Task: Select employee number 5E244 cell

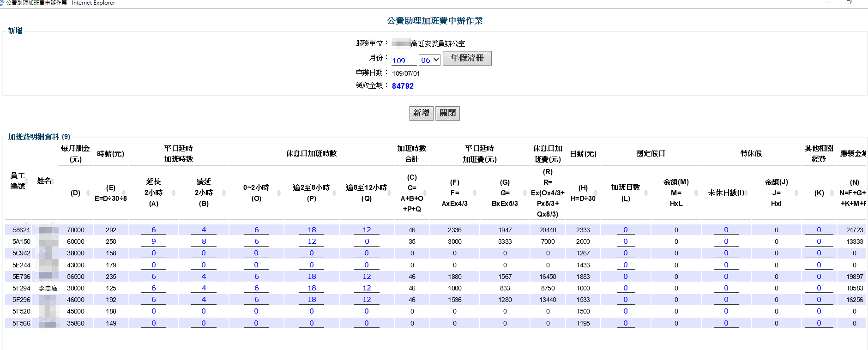Action: pyautogui.click(x=21, y=265)
